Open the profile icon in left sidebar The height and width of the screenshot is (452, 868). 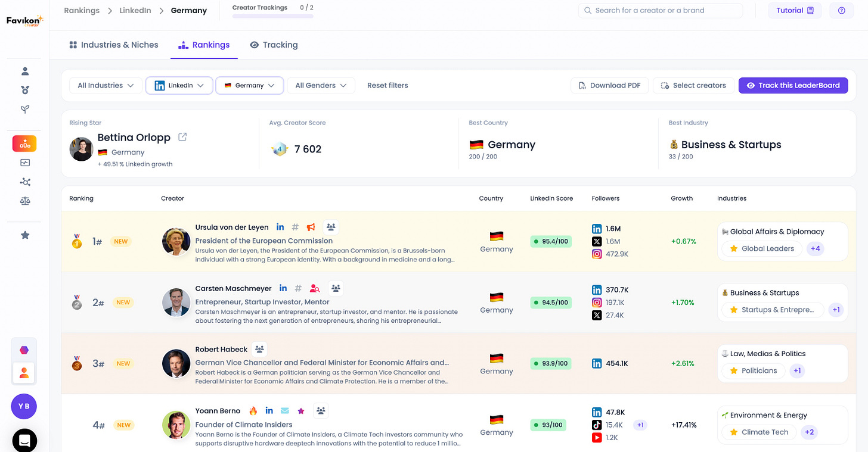point(25,71)
